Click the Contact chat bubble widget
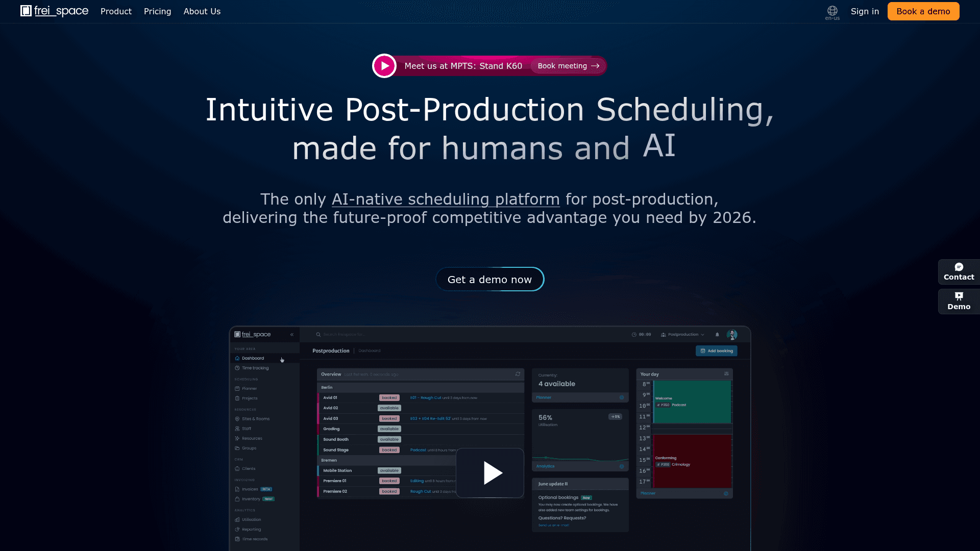Screen dimensions: 980x551 click(x=959, y=271)
